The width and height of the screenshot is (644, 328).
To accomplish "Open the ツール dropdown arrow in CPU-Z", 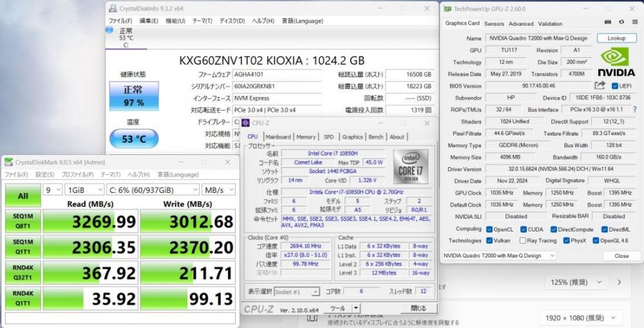I will click(x=355, y=308).
